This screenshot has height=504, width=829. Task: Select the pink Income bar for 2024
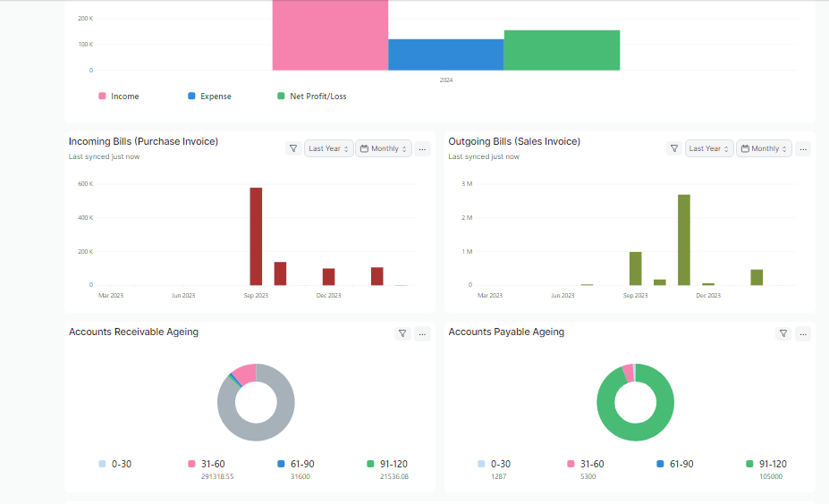(x=330, y=35)
